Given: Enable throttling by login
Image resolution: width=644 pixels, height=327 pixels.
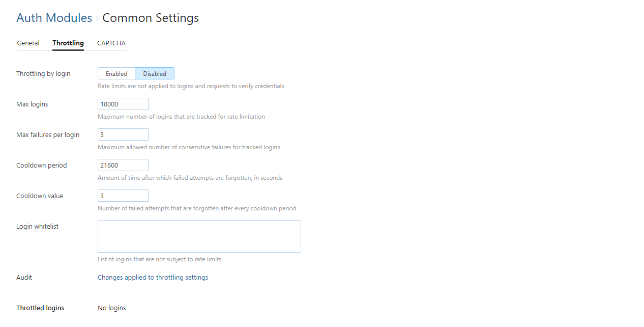Looking at the screenshot, I should coord(116,74).
